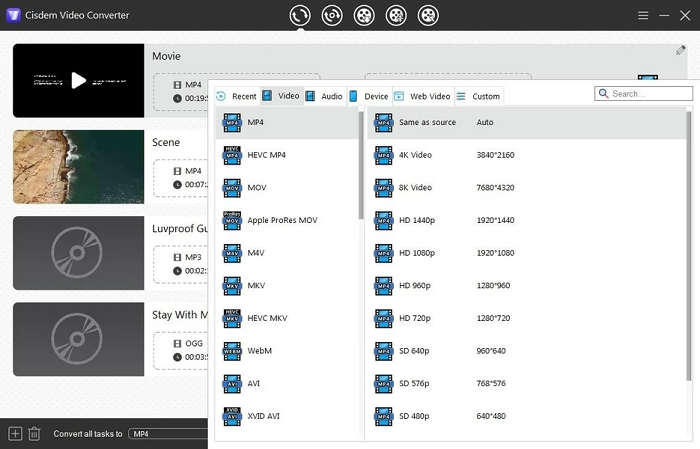Select the MKV format icon
Image resolution: width=700 pixels, height=449 pixels.
coord(232,285)
